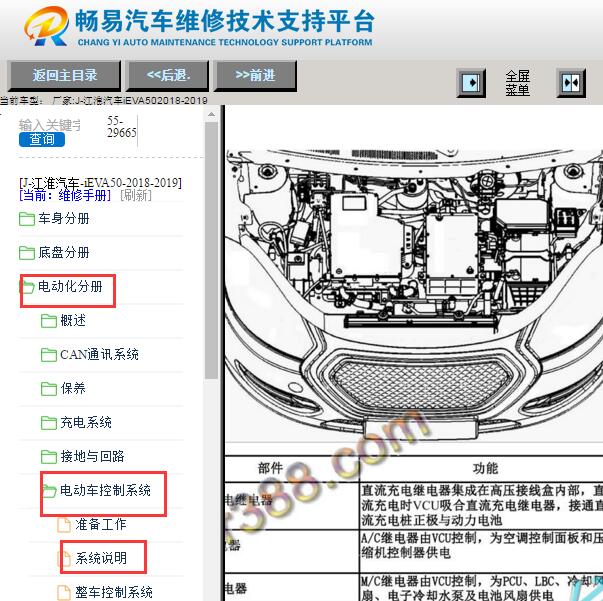Click the open folder icon of 电动车控制系统
The image size is (603, 601).
(x=49, y=491)
